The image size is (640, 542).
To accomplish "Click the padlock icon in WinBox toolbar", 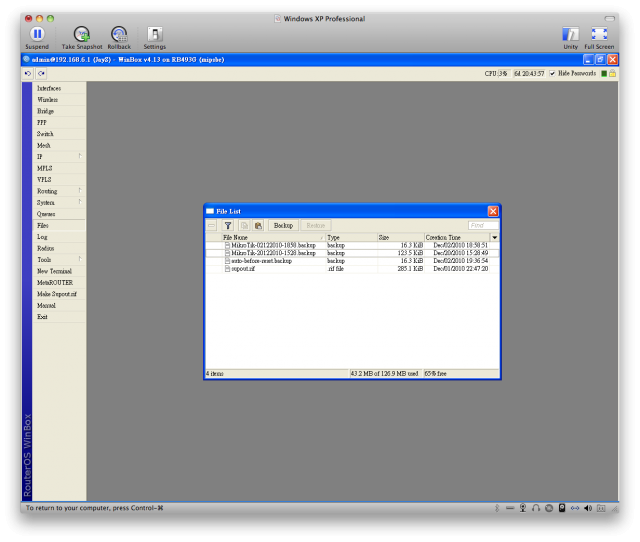I will [x=612, y=73].
